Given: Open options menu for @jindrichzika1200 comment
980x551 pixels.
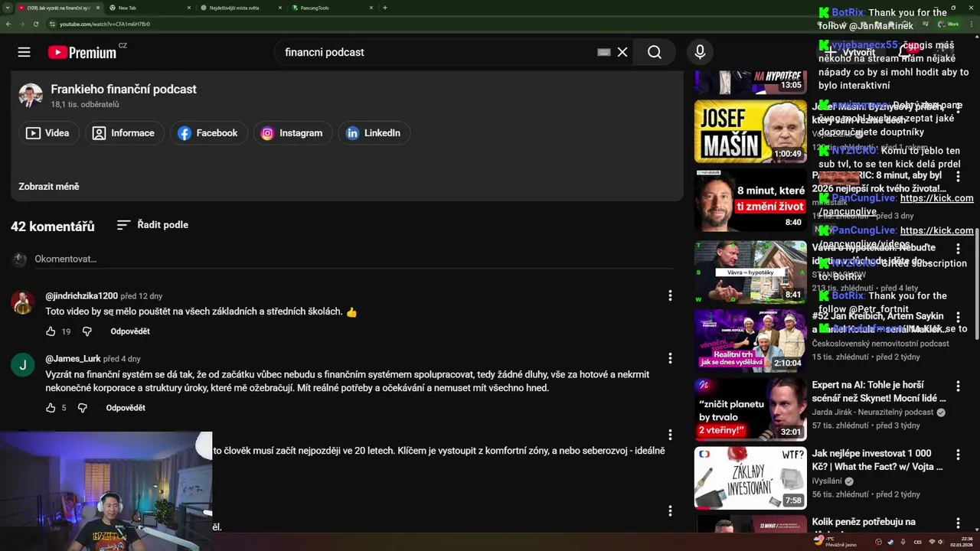Looking at the screenshot, I should [x=670, y=295].
